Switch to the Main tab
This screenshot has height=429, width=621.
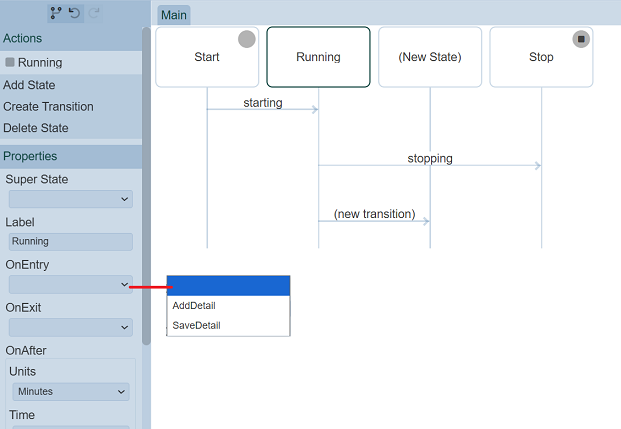click(x=174, y=15)
